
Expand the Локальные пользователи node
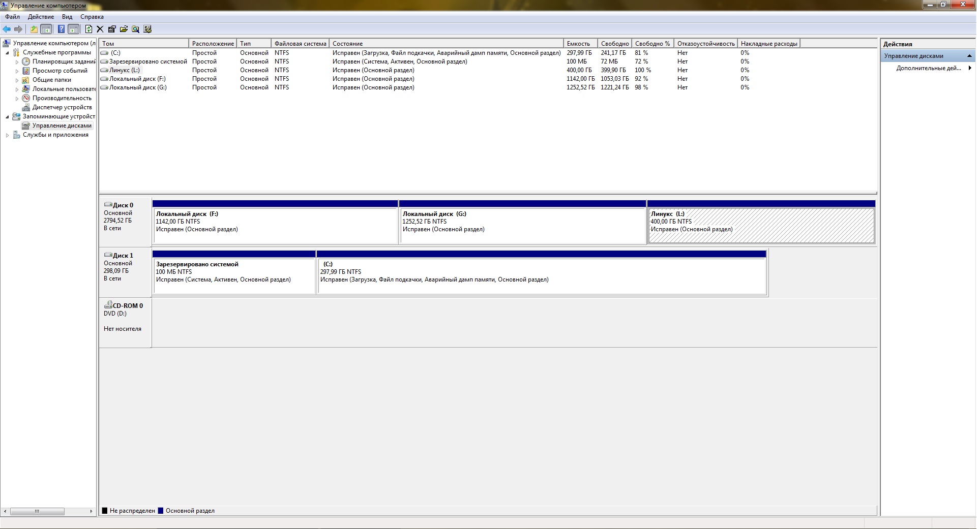tap(17, 89)
